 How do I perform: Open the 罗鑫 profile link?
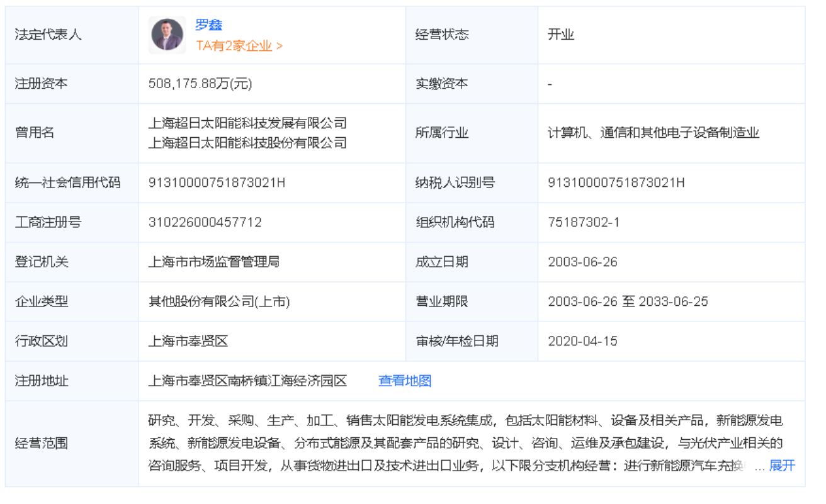[208, 25]
